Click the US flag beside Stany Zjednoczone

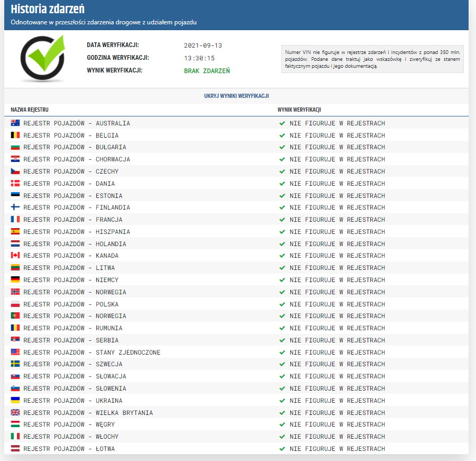point(15,352)
